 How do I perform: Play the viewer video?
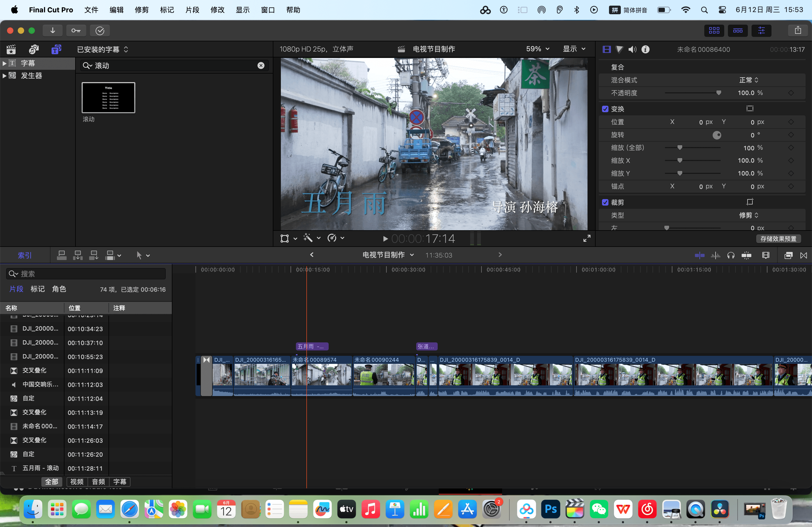point(385,239)
